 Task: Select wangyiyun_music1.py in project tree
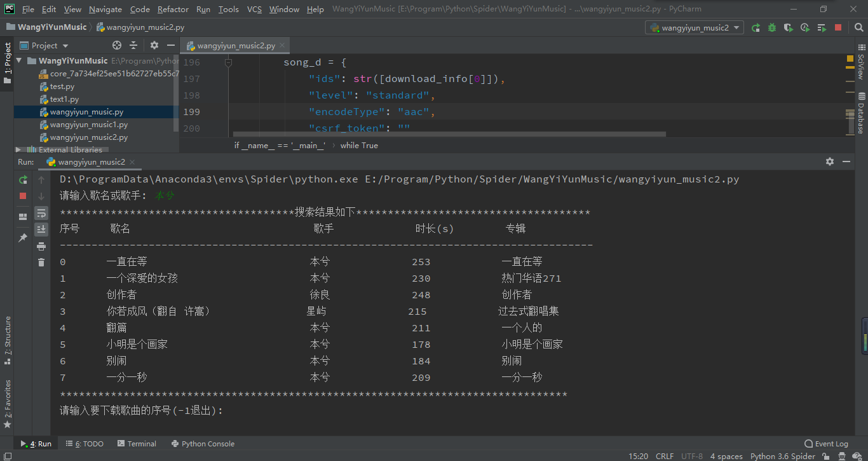tap(89, 125)
